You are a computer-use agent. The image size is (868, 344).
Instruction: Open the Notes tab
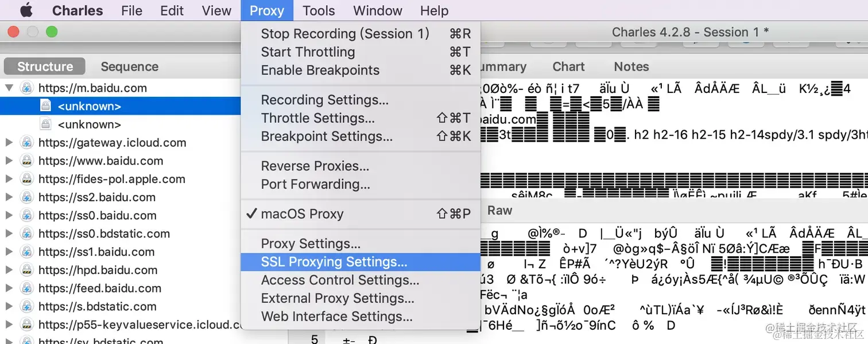pyautogui.click(x=631, y=67)
